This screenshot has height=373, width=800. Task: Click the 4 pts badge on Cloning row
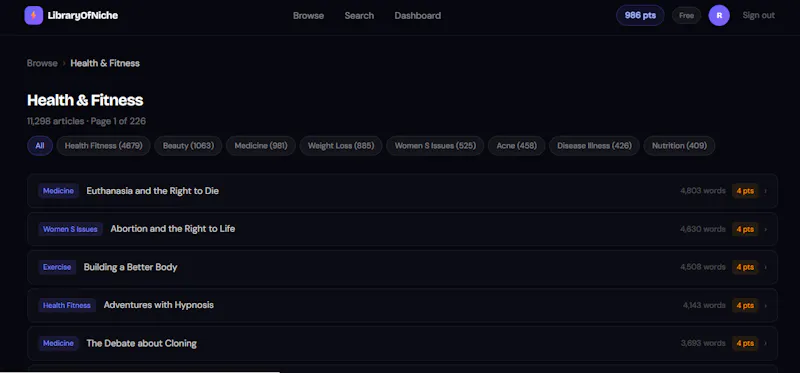coord(745,343)
